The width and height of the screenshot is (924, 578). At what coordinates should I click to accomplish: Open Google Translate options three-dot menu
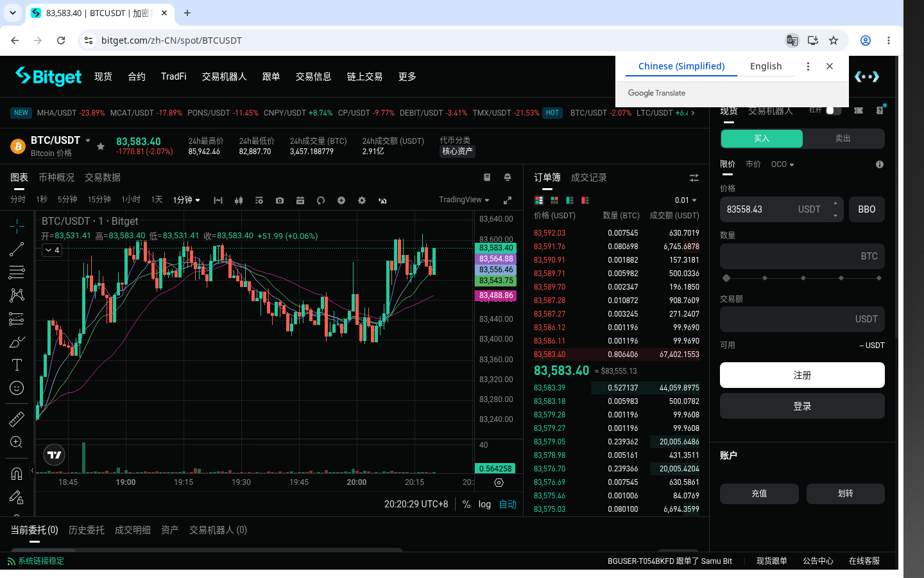point(808,66)
